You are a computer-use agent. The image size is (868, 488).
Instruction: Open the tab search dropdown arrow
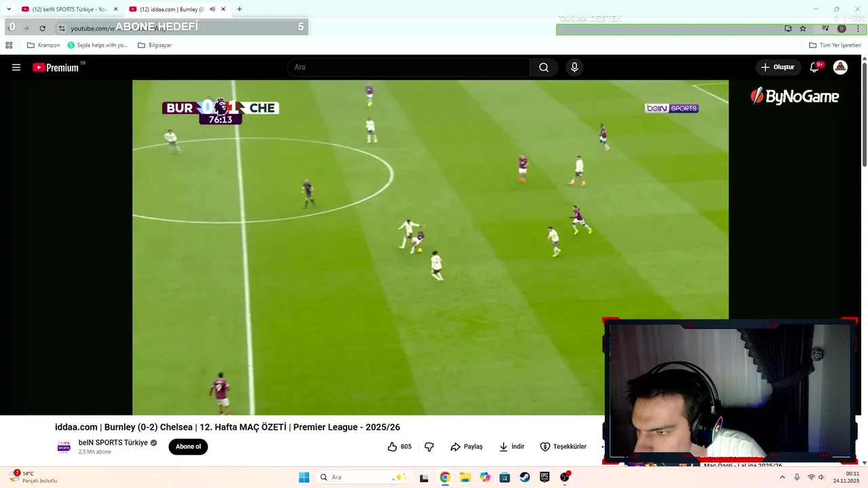click(x=9, y=9)
